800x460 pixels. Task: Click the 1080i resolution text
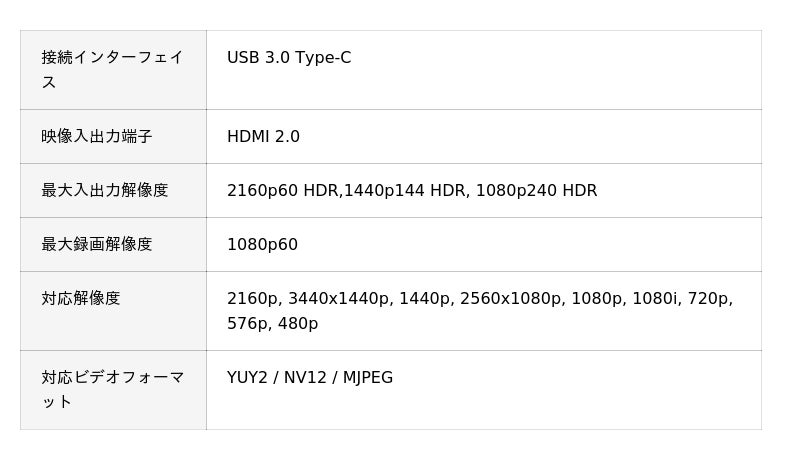pyautogui.click(x=655, y=299)
